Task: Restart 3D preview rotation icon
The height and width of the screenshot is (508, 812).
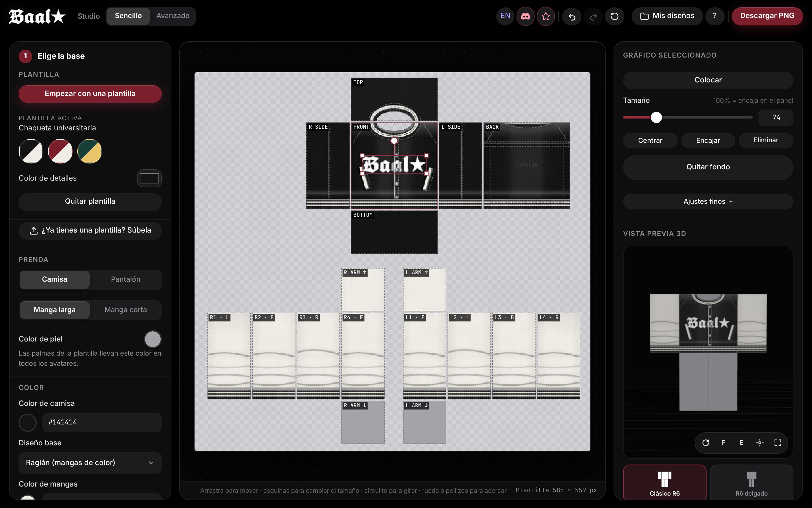Action: coord(706,443)
